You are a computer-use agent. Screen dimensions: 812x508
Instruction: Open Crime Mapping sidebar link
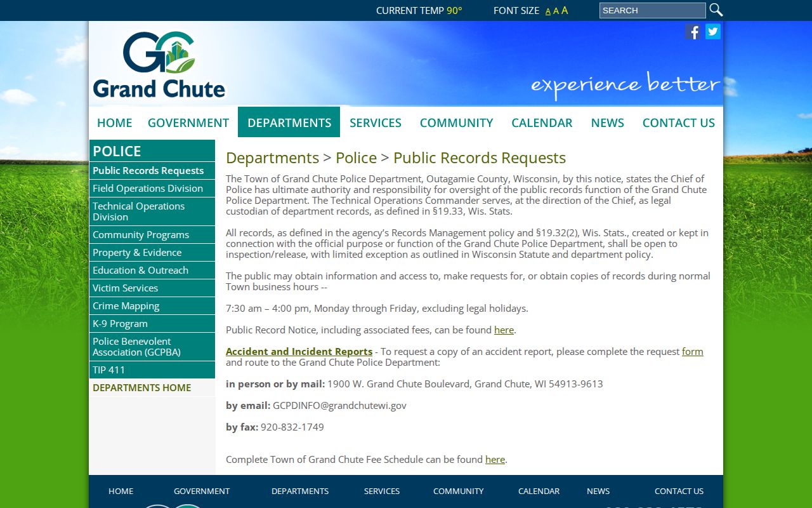pos(152,305)
